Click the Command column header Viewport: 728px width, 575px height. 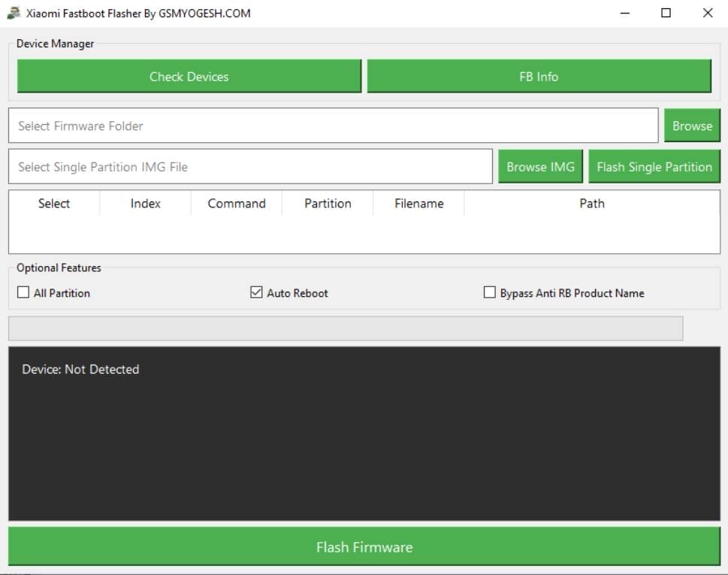click(x=236, y=203)
